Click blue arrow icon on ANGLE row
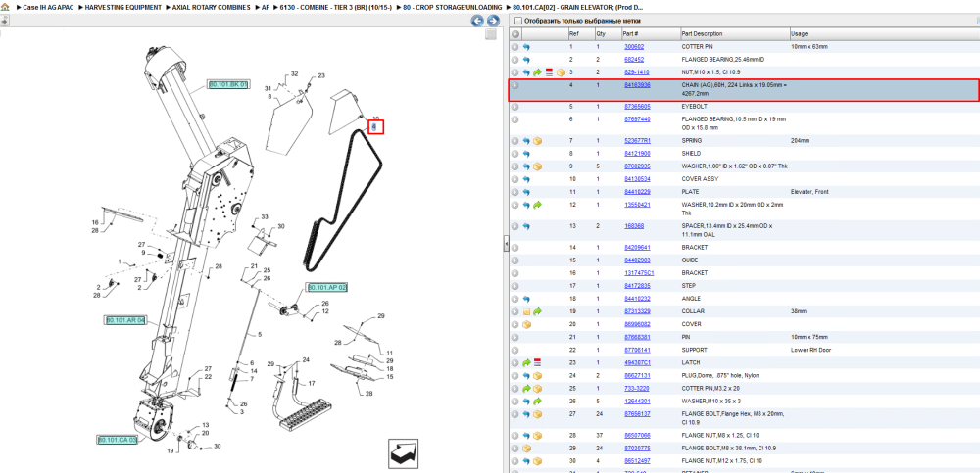The image size is (980, 473). pyautogui.click(x=526, y=299)
